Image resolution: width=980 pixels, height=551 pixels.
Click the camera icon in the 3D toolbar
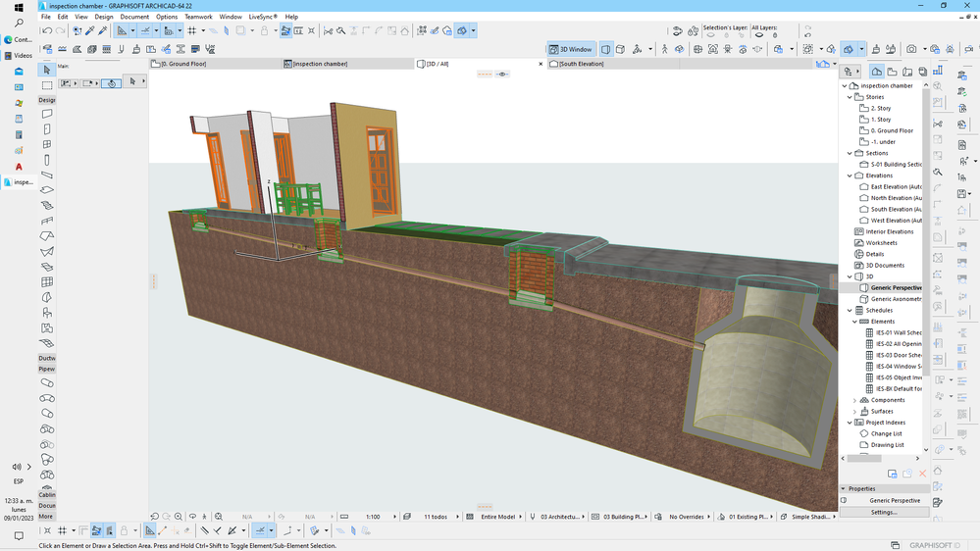pos(911,49)
